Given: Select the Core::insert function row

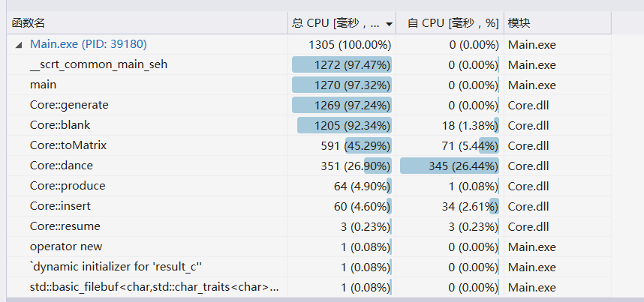Looking at the screenshot, I should point(308,206).
